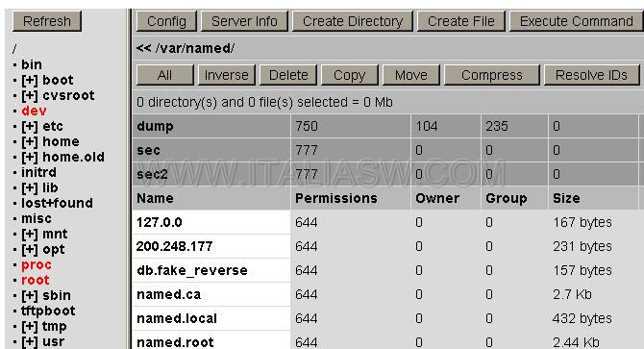The image size is (644, 349).
Task: Open the file named.ca
Action: (x=169, y=295)
